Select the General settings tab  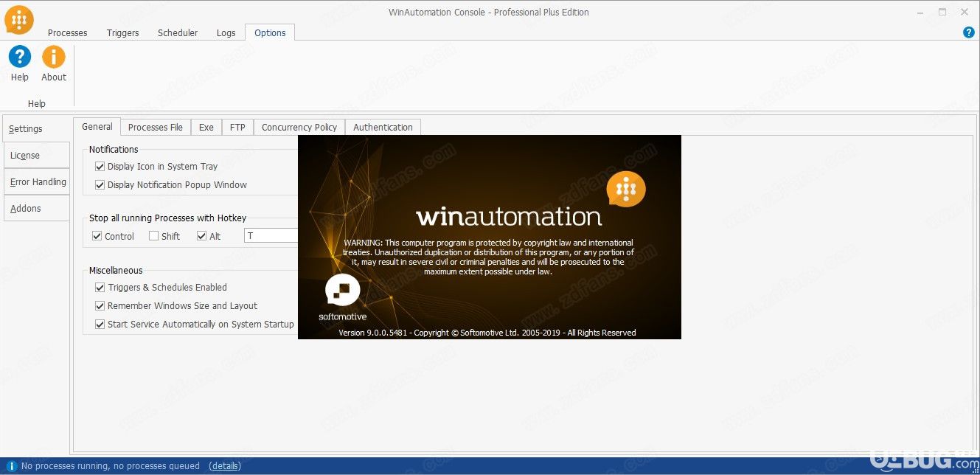[97, 127]
